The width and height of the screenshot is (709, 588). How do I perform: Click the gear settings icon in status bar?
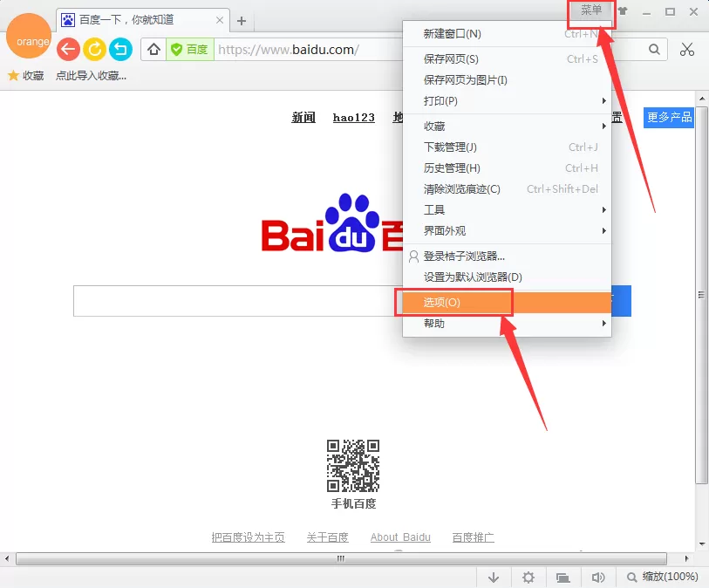tap(528, 578)
